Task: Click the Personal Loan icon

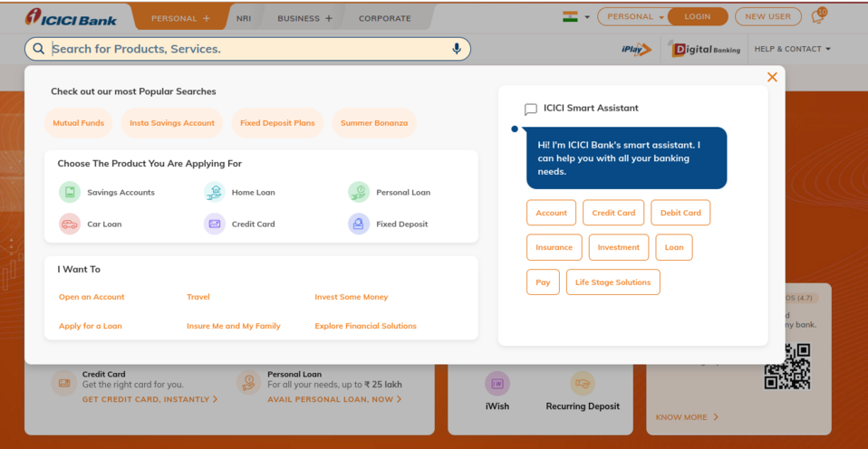Action: click(359, 193)
